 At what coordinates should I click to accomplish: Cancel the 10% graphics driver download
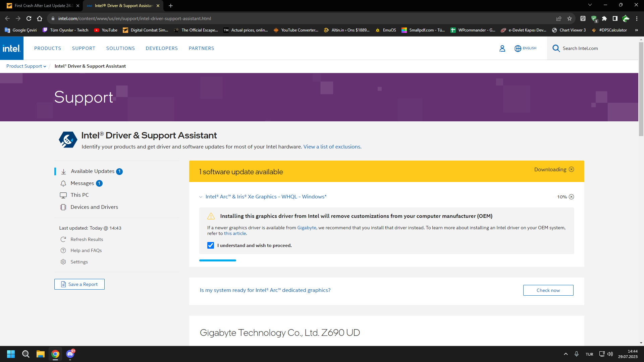pos(572,197)
